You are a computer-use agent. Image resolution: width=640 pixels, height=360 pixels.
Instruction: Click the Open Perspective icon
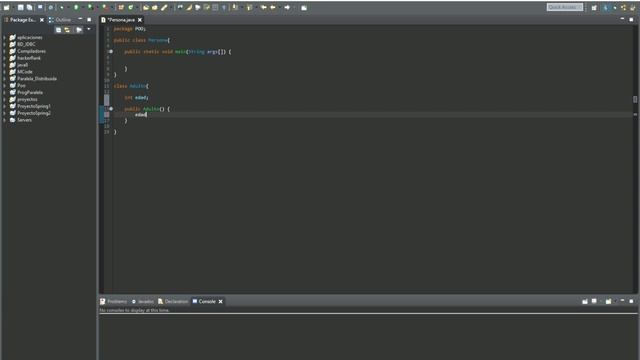click(x=594, y=7)
